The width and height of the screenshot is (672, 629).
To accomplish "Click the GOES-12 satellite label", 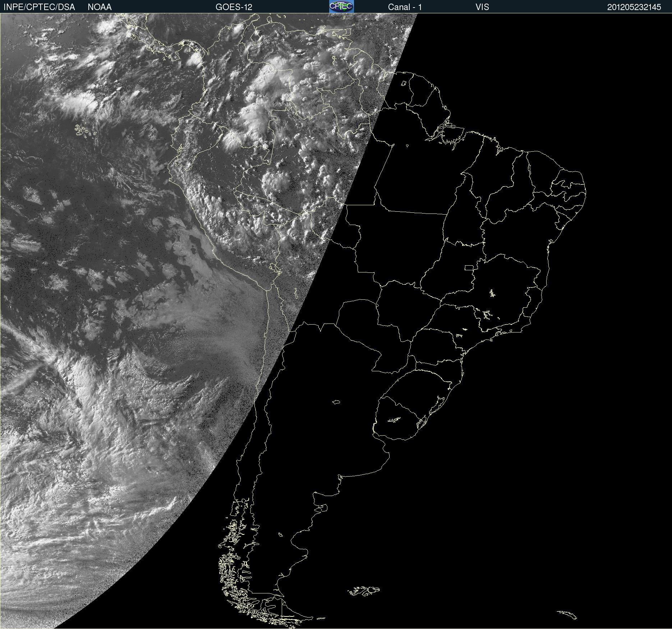I will coord(234,7).
